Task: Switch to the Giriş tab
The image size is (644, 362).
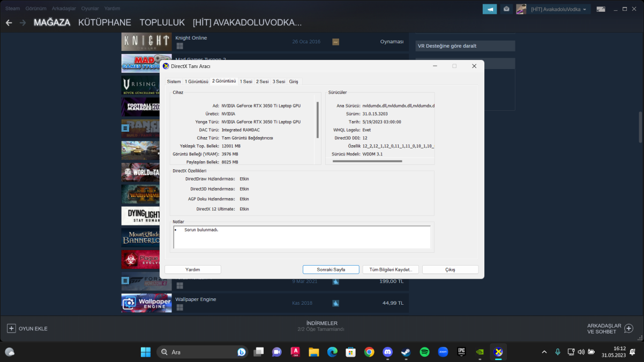Action: 294,81
